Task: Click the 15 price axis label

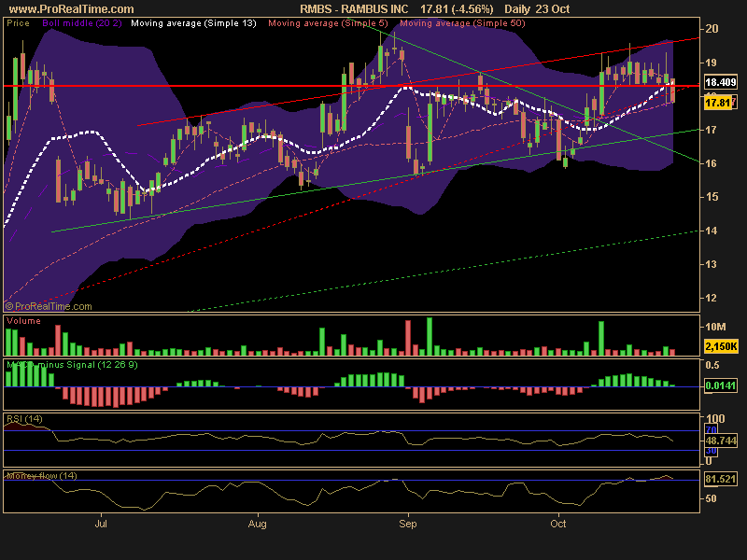Action: [712, 197]
